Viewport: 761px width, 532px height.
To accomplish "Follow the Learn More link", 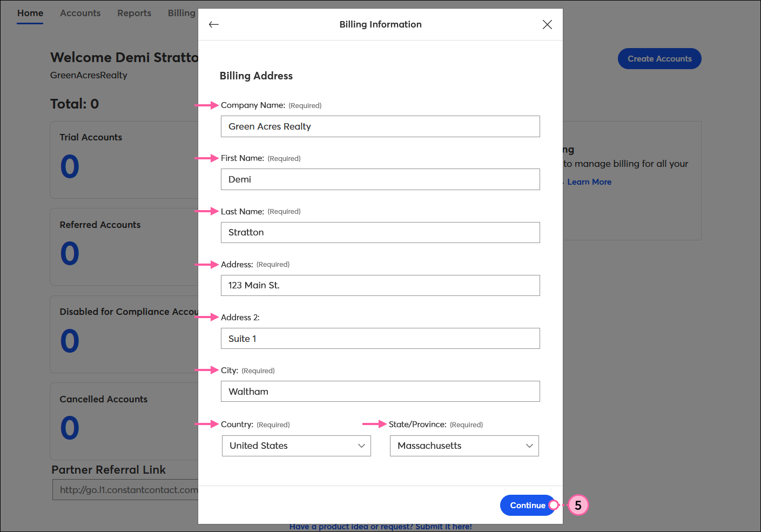I will coord(589,182).
